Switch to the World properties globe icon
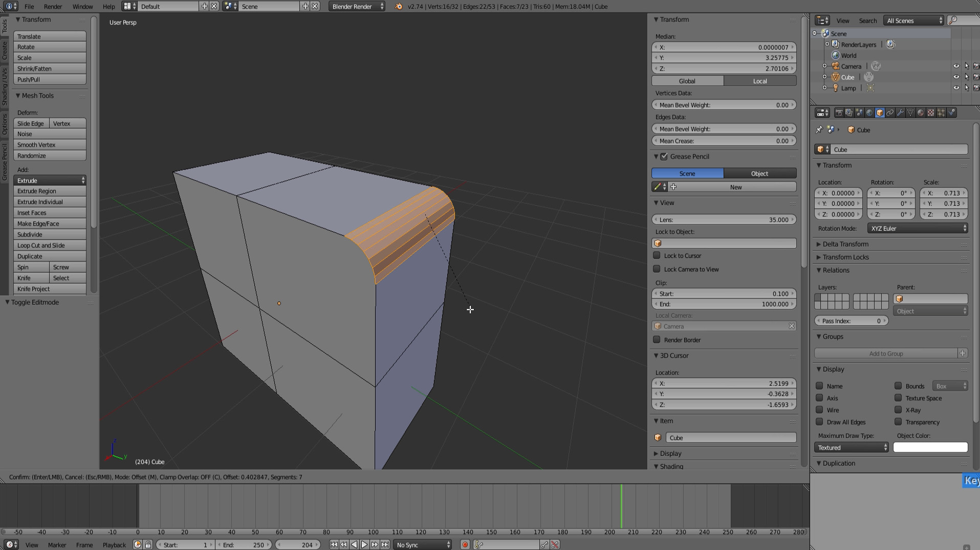Viewport: 980px width, 550px height. click(869, 113)
